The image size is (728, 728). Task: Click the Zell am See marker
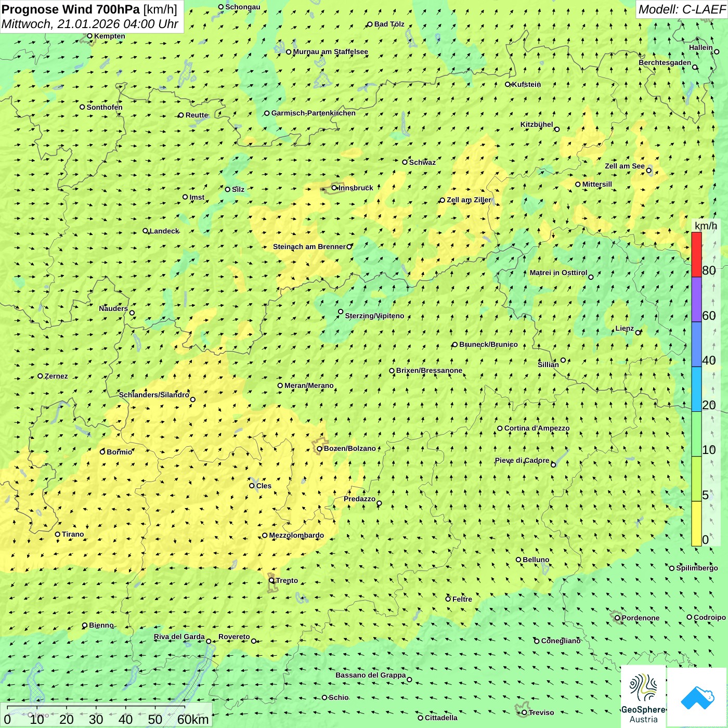(x=648, y=170)
